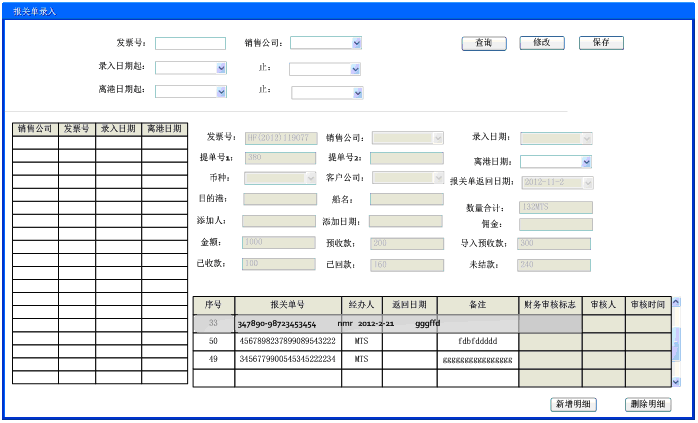The image size is (698, 423).
Task: Add a detail row with 新增明细
Action: click(x=574, y=404)
